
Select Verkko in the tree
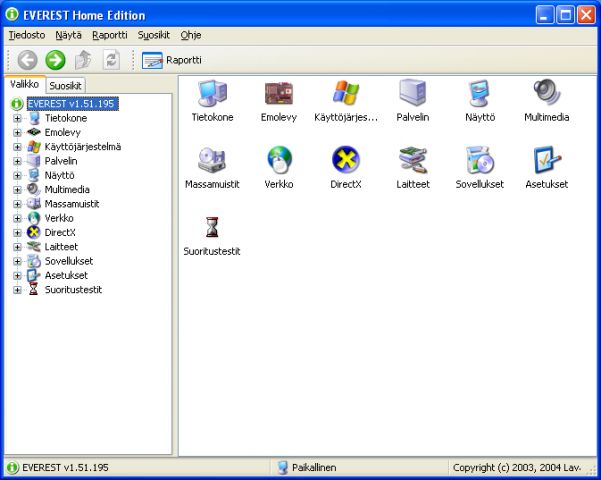pos(59,218)
